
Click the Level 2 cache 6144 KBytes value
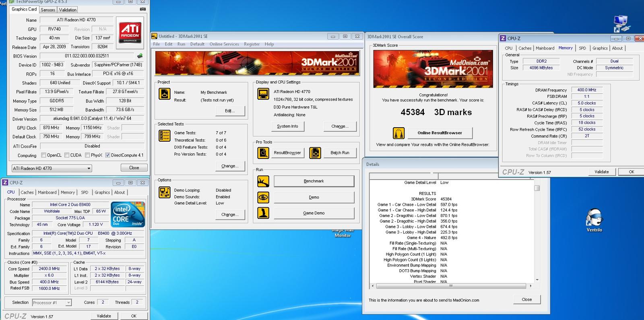[x=107, y=282]
